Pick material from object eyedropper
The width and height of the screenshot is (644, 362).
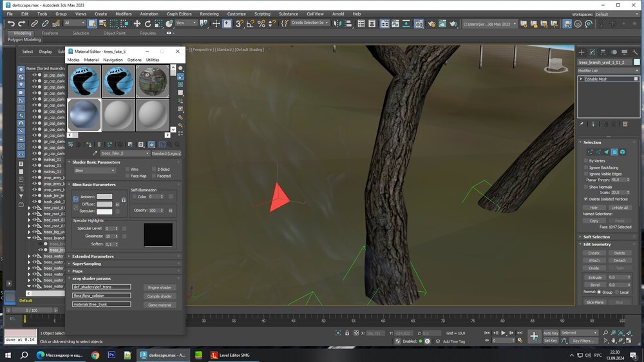96,153
